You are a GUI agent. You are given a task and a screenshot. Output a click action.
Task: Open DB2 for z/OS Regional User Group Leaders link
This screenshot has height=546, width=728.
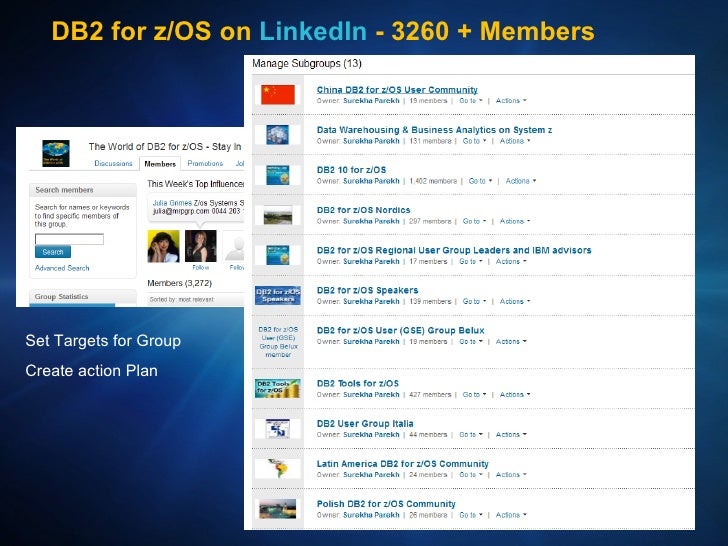click(x=454, y=250)
